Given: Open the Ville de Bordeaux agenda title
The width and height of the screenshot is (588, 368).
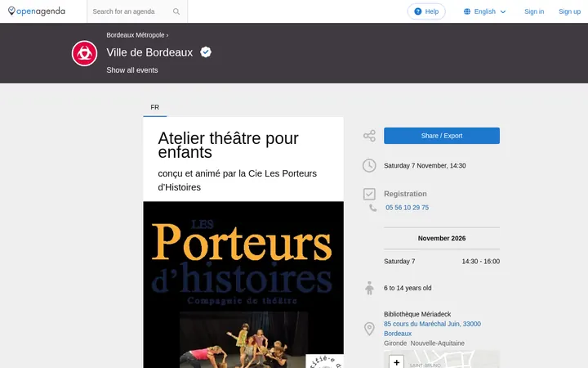Looking at the screenshot, I should point(149,52).
